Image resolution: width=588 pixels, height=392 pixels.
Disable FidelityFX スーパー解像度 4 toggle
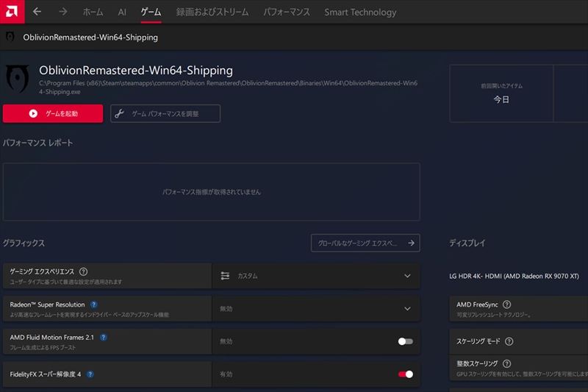pos(406,374)
